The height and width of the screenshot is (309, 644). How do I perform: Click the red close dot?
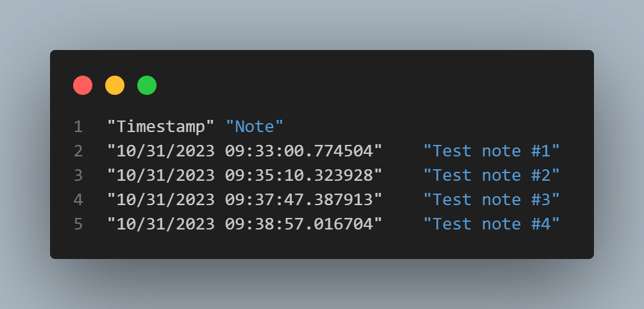(x=83, y=85)
